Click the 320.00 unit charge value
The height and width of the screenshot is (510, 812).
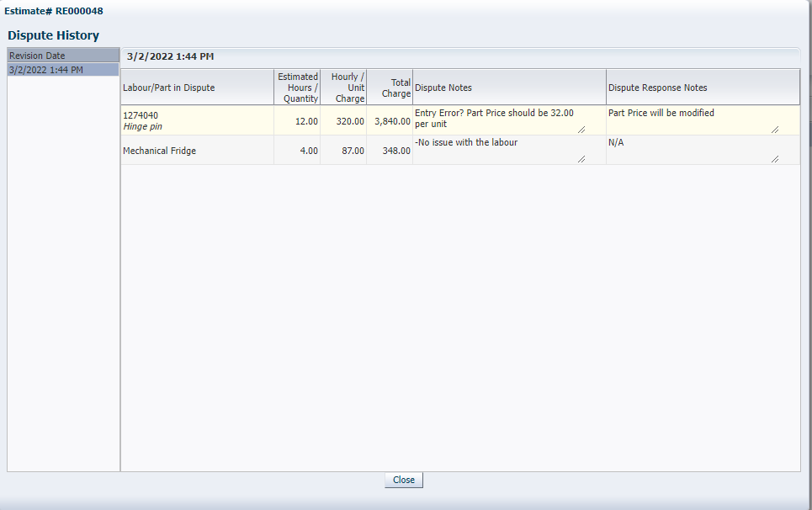(350, 121)
